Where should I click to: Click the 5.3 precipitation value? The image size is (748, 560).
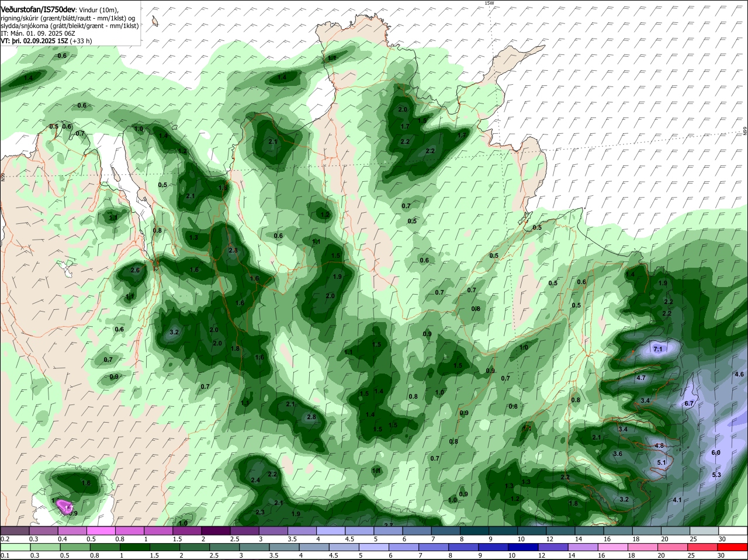click(x=716, y=475)
